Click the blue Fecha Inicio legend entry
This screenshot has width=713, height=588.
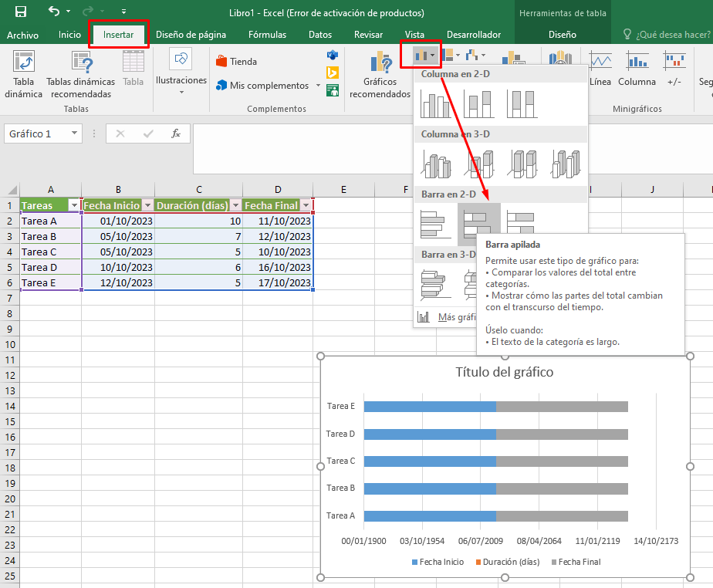437,562
